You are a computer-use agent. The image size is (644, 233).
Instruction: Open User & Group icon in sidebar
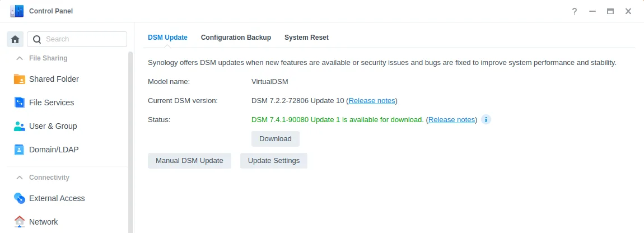19,126
